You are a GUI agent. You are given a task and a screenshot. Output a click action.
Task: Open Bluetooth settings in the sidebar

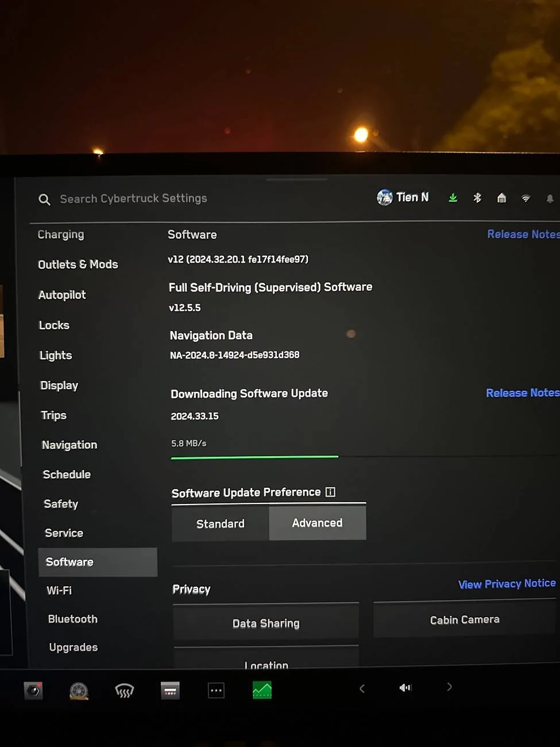pyautogui.click(x=73, y=619)
